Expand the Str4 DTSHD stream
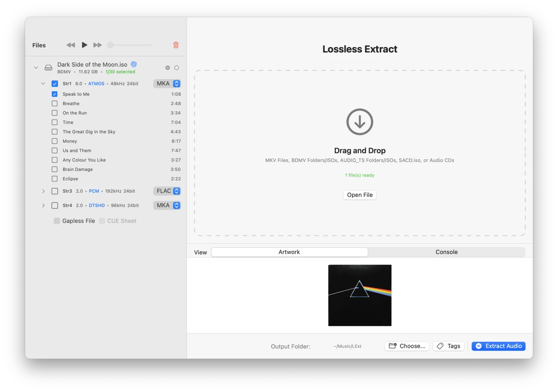This screenshot has height=392, width=558. [43, 205]
